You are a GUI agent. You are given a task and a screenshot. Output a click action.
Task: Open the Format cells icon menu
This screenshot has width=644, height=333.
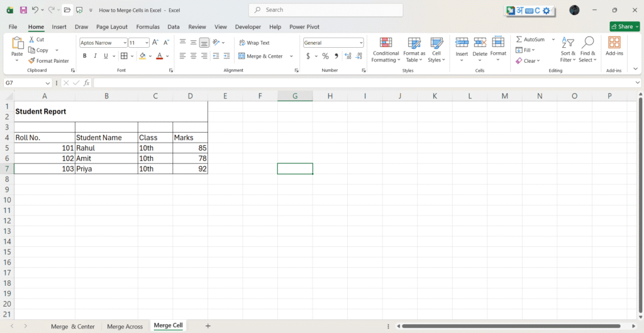pos(498,42)
